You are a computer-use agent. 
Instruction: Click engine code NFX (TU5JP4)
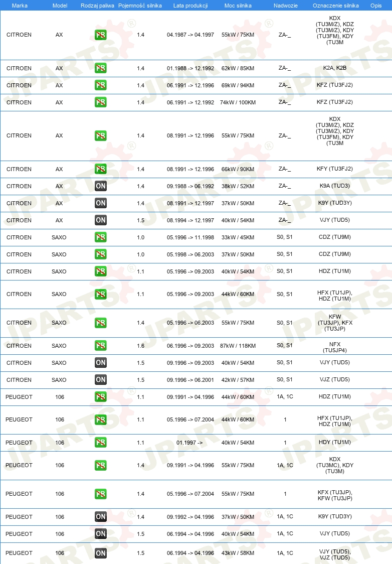pos(335,347)
